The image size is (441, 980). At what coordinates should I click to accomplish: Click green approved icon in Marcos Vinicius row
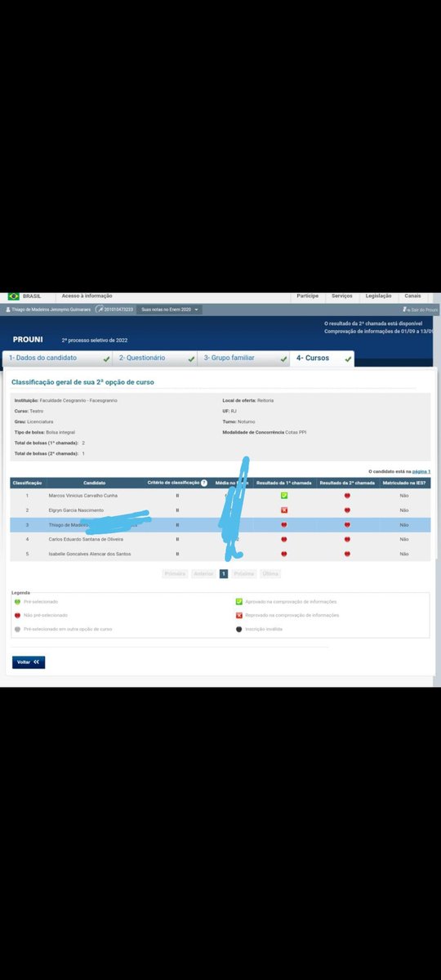tap(283, 495)
